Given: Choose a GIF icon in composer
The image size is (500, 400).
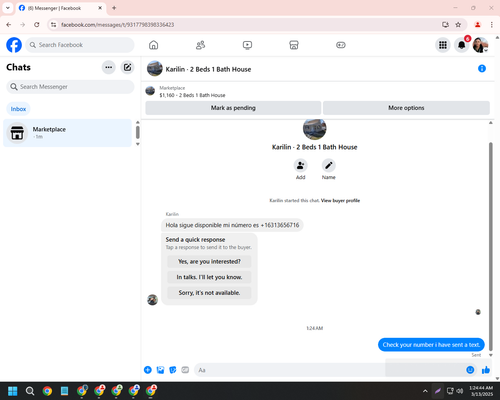Looking at the screenshot, I should 185,370.
